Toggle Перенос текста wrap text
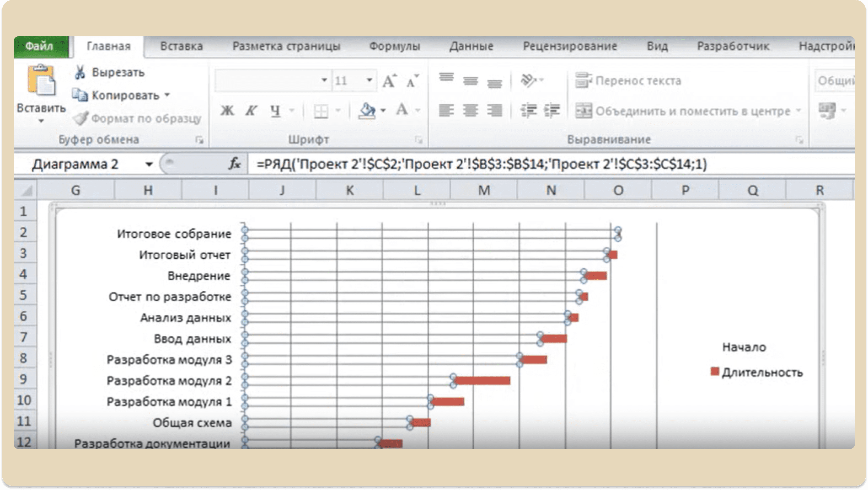The image size is (868, 490). 628,81
